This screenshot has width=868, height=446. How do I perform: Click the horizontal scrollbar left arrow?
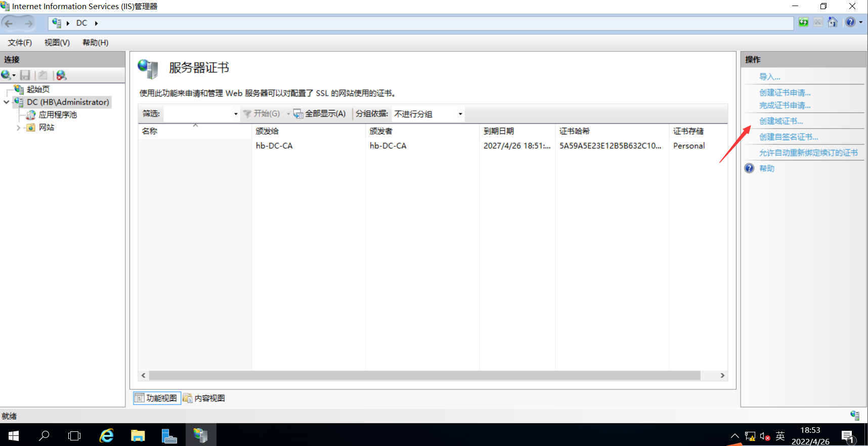pyautogui.click(x=144, y=375)
